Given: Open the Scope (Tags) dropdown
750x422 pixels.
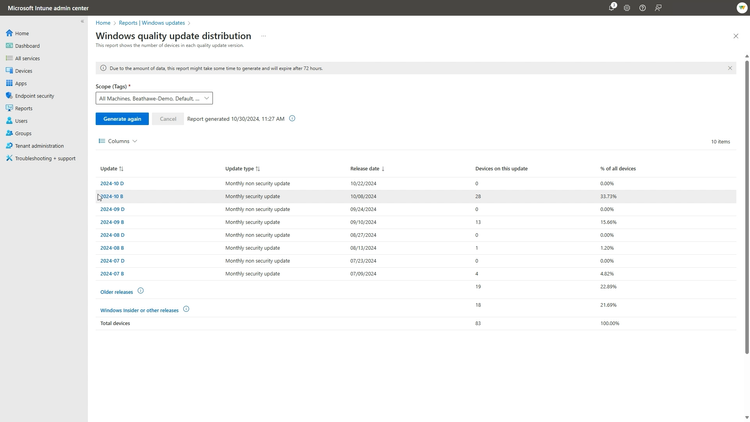Looking at the screenshot, I should pos(154,99).
